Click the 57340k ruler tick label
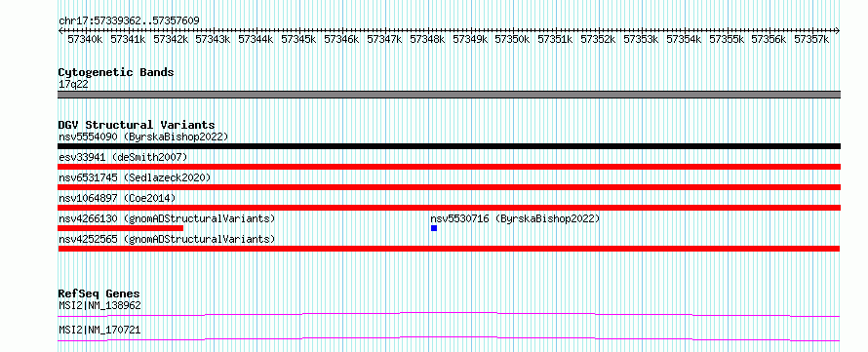This screenshot has height=352, width=868. [x=85, y=39]
